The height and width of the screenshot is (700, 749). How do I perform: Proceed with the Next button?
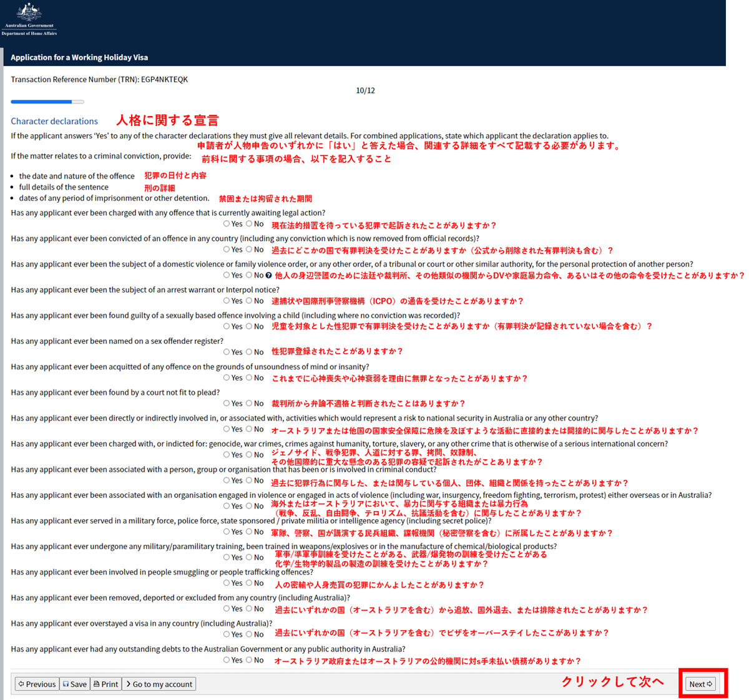[x=700, y=684]
